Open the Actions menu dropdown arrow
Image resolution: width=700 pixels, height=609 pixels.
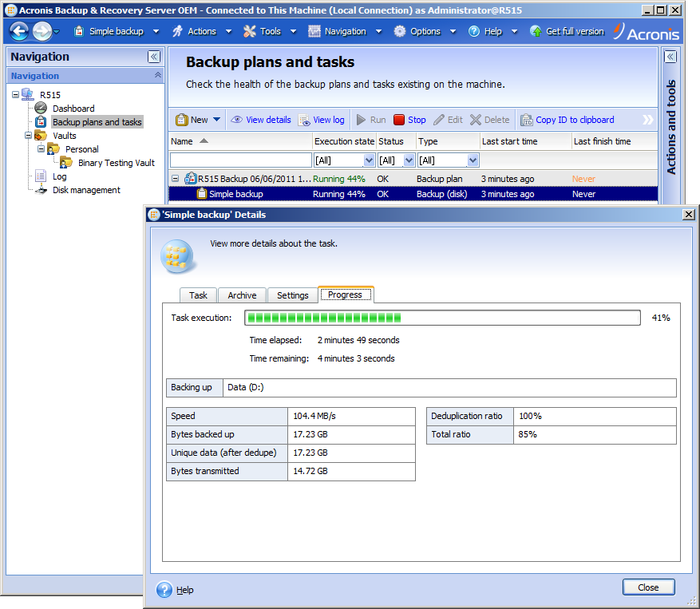[x=228, y=31]
